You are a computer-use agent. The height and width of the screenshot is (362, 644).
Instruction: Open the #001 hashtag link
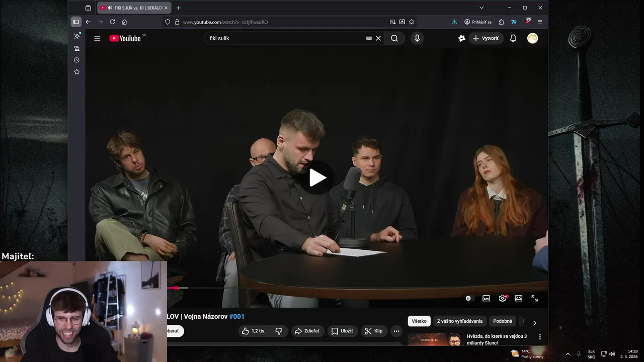point(237,316)
